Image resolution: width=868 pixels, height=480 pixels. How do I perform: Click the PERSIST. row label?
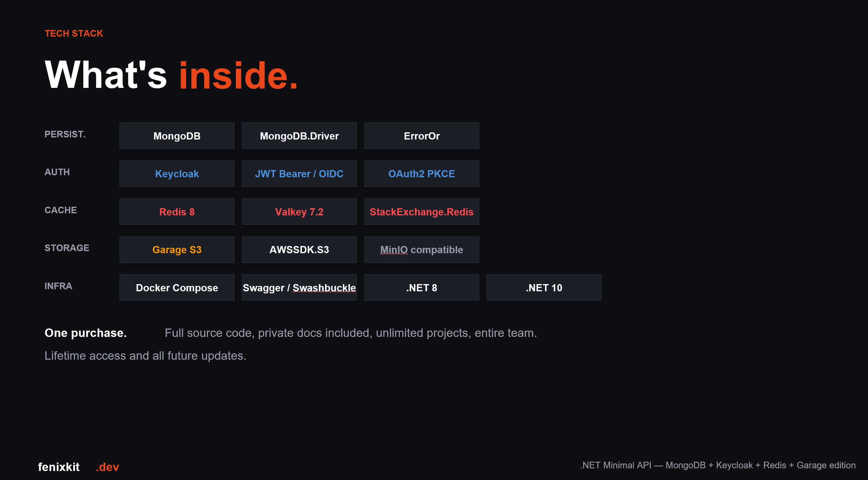tap(65, 134)
